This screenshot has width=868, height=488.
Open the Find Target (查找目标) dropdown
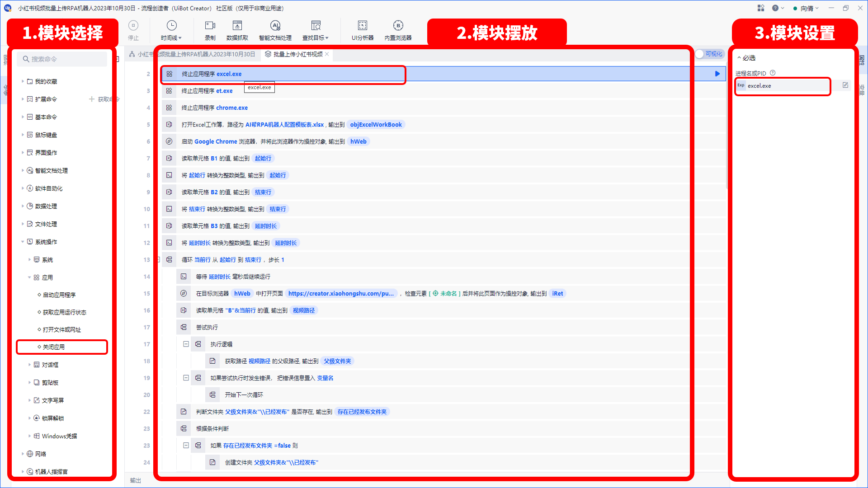point(316,30)
